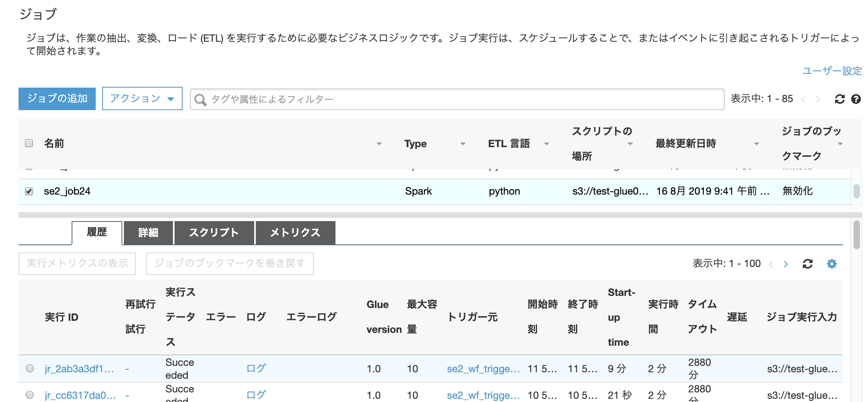Select the radio button for run jr_2ab3a3df1
The width and height of the screenshot is (868, 402).
pos(29,368)
